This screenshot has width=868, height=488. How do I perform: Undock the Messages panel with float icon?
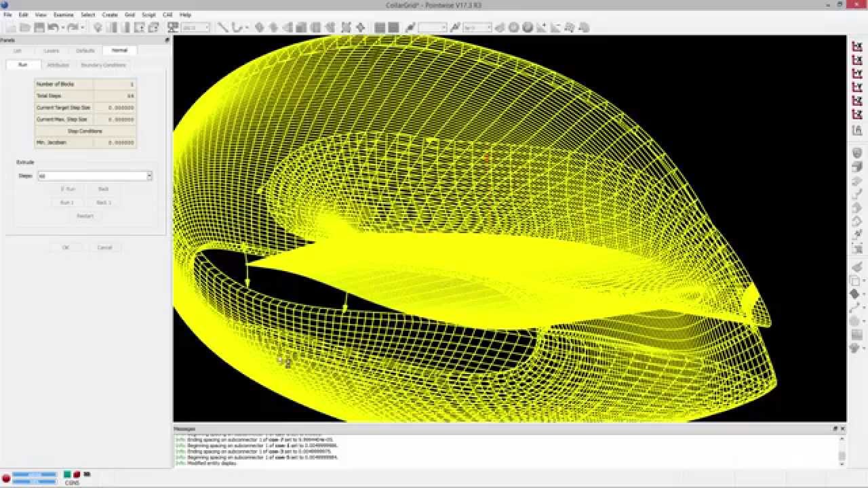point(835,428)
